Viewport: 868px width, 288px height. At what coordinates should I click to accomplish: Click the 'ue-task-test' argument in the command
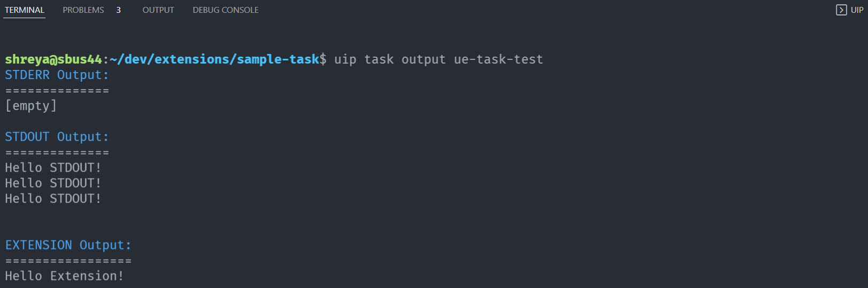coord(498,59)
